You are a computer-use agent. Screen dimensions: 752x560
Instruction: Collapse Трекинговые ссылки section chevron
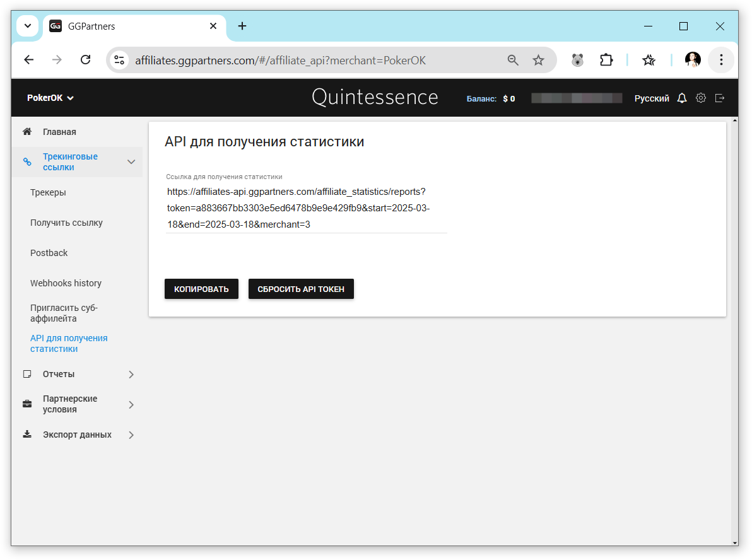point(131,162)
